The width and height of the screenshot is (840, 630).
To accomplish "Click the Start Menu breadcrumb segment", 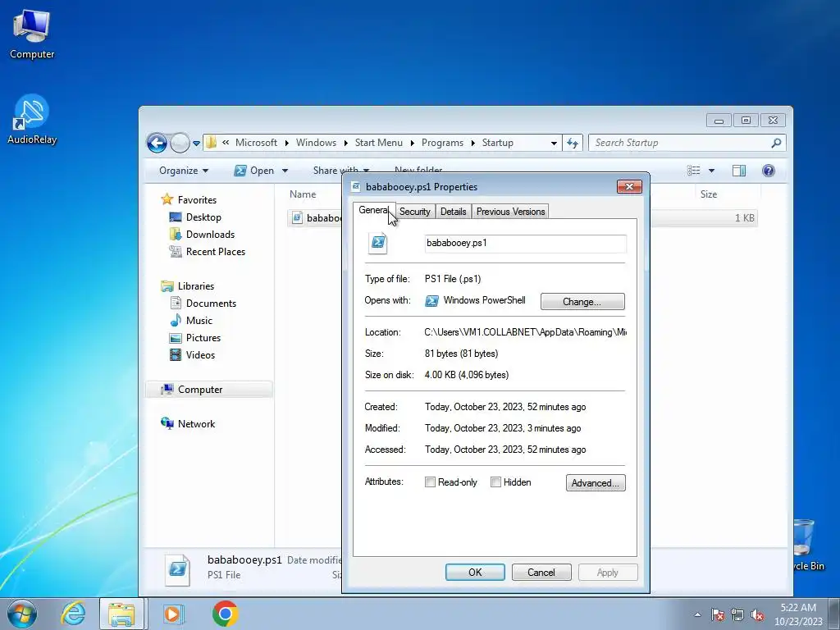I will pos(378,143).
